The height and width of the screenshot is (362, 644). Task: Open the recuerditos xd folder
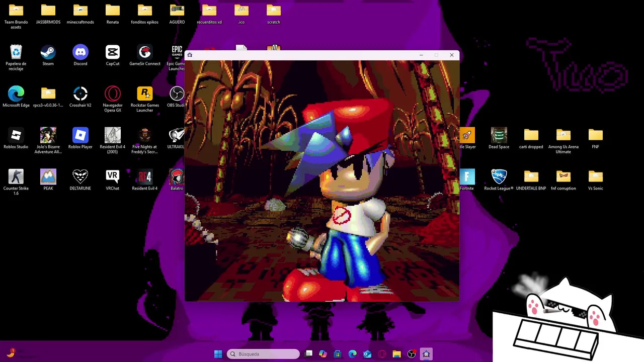(209, 14)
